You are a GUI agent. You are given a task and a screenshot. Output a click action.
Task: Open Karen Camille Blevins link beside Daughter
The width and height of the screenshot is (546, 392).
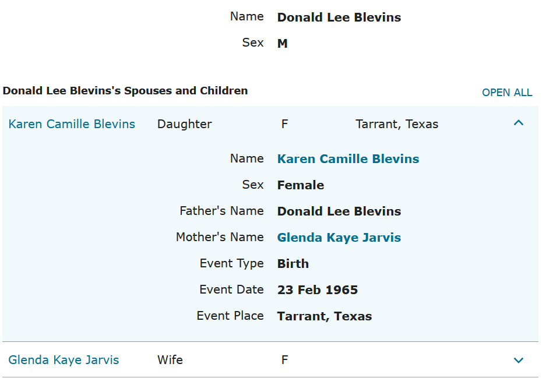[72, 124]
